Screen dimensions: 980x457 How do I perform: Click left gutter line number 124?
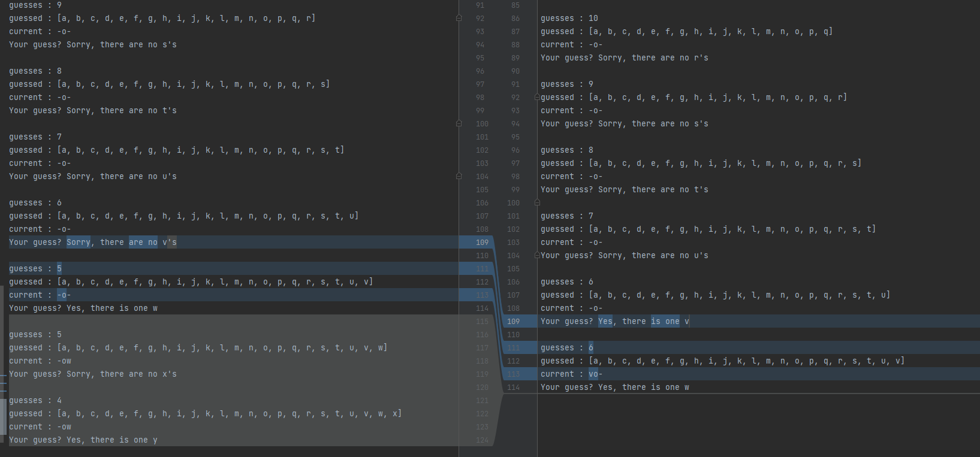[482, 440]
